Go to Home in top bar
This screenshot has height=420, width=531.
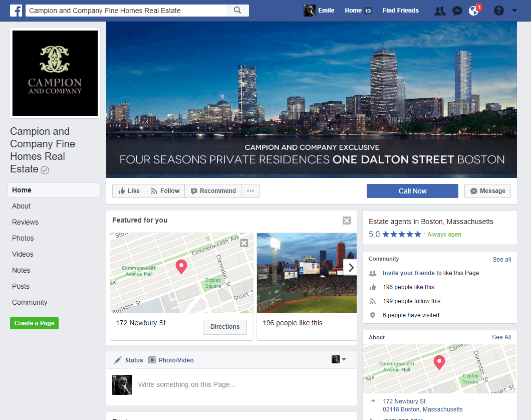(353, 11)
